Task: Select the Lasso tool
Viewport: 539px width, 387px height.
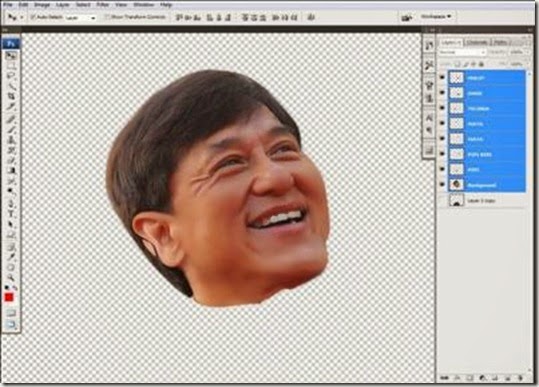Action: coord(11,75)
